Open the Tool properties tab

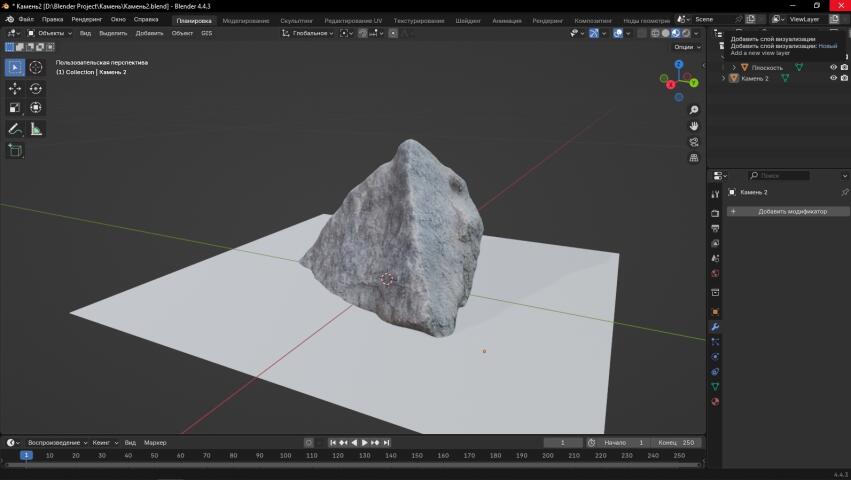coord(715,194)
